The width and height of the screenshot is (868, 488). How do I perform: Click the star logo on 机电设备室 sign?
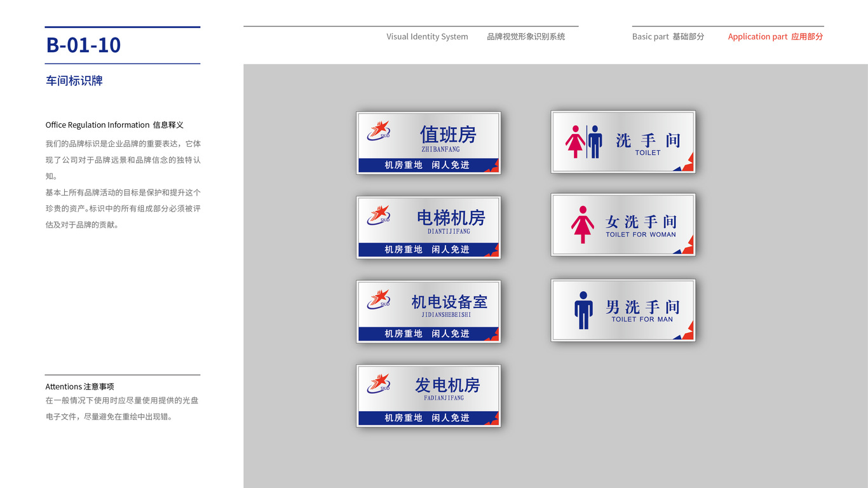click(x=379, y=299)
